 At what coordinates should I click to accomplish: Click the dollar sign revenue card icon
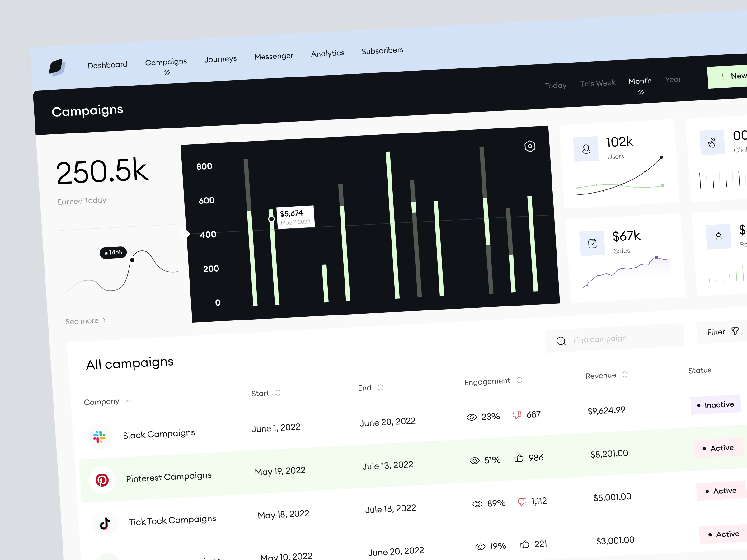[719, 237]
